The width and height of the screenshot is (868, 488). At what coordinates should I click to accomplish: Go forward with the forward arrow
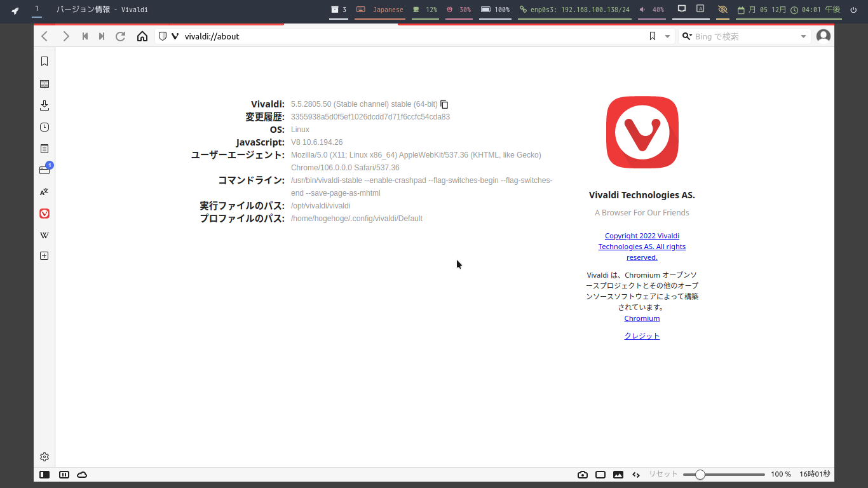click(x=66, y=36)
